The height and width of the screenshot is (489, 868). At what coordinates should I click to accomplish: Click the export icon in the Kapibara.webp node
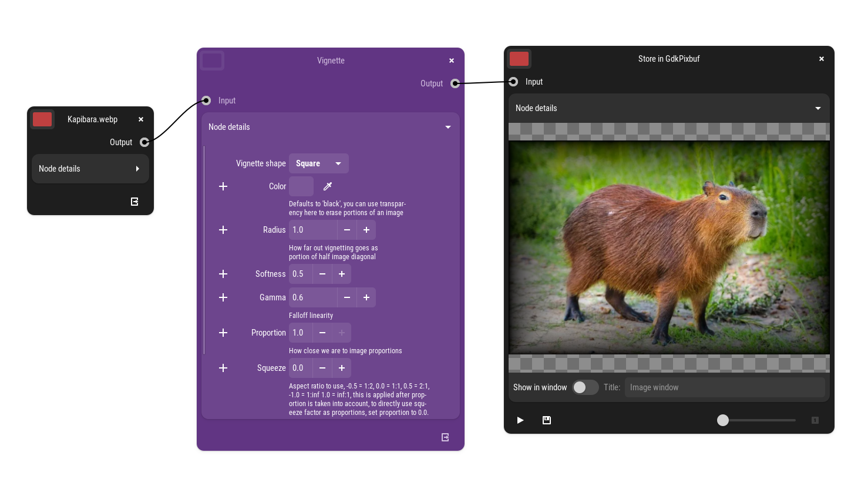(134, 202)
